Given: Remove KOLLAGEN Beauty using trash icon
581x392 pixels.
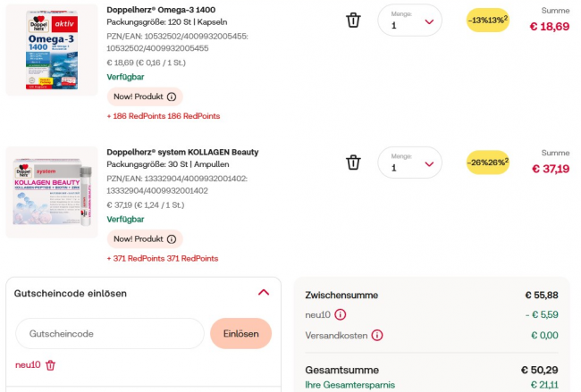Looking at the screenshot, I should pyautogui.click(x=353, y=163).
